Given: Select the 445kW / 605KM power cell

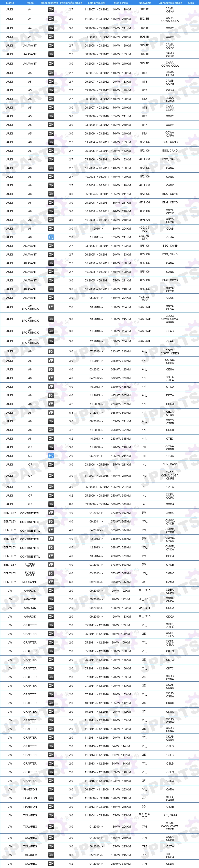Looking at the screenshot, I should coord(121,396).
